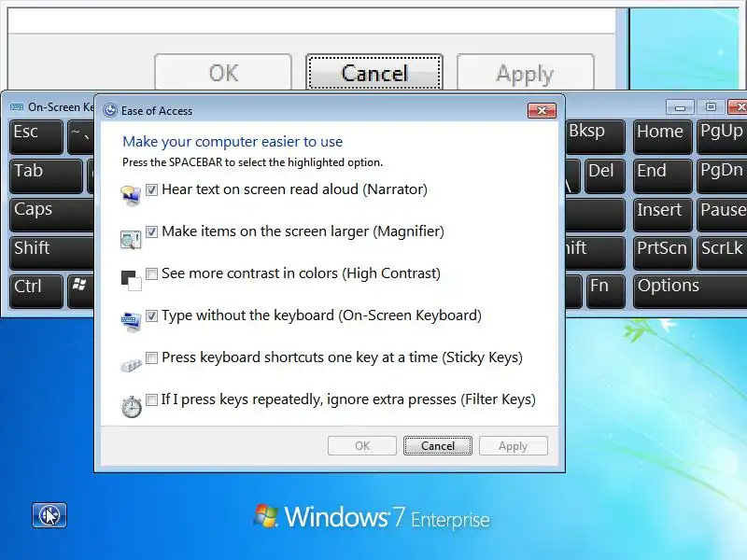Close the Ease of Access dialog
Screen dimensions: 747x560
click(x=543, y=110)
